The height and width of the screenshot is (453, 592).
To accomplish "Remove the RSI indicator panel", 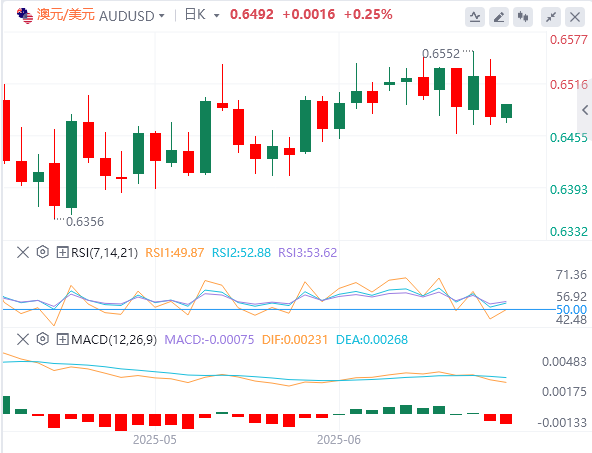I will [x=23, y=252].
